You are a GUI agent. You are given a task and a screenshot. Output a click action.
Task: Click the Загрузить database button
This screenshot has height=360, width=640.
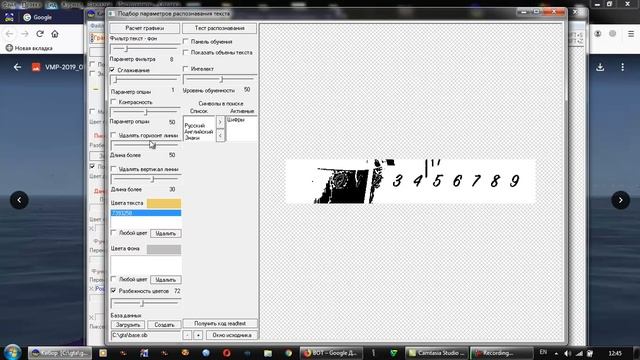pos(128,325)
